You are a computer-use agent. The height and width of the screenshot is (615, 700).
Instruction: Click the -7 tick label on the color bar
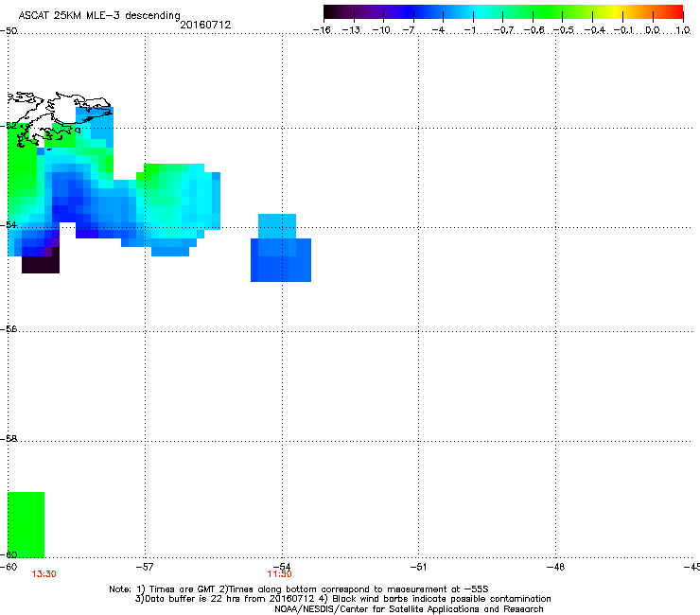pyautogui.click(x=409, y=30)
